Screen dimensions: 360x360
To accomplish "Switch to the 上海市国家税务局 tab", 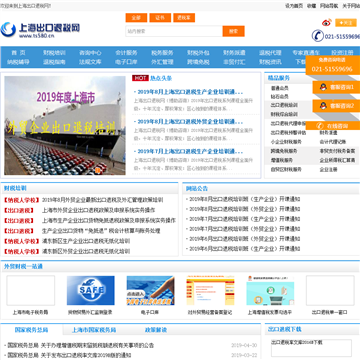I will pyautogui.click(x=94, y=330).
